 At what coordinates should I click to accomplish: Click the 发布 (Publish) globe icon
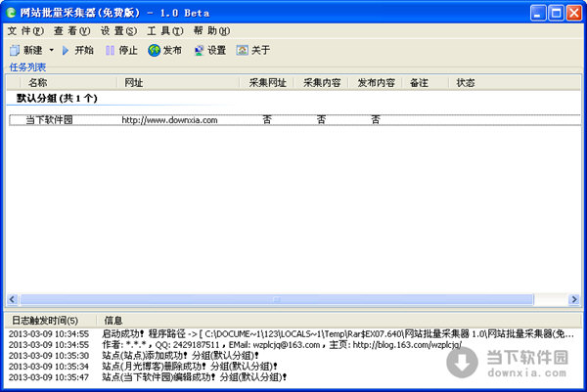coord(155,50)
